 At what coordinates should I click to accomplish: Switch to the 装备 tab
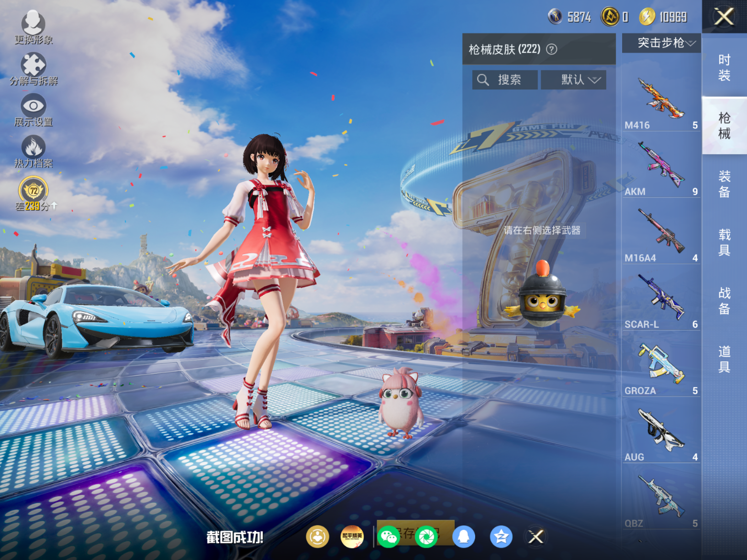[725, 184]
